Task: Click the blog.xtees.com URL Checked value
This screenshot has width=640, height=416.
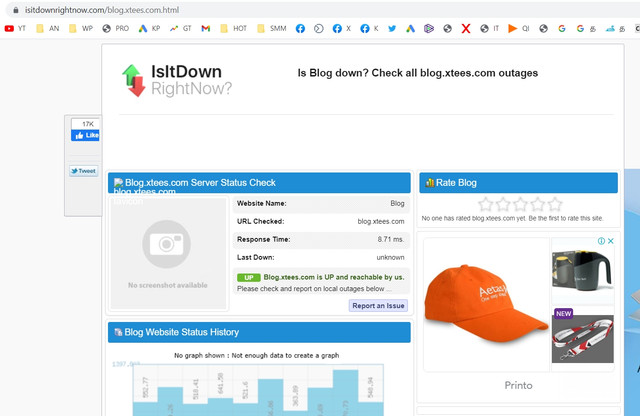Action: [381, 222]
